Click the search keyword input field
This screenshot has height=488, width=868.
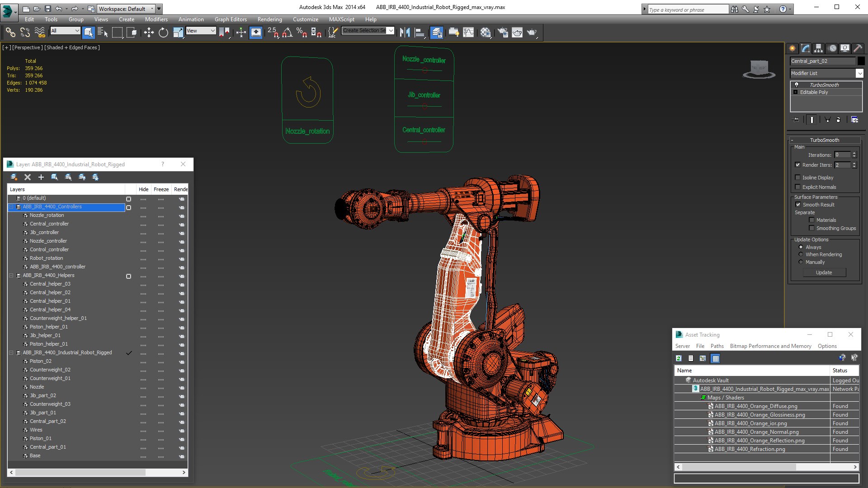tap(688, 9)
